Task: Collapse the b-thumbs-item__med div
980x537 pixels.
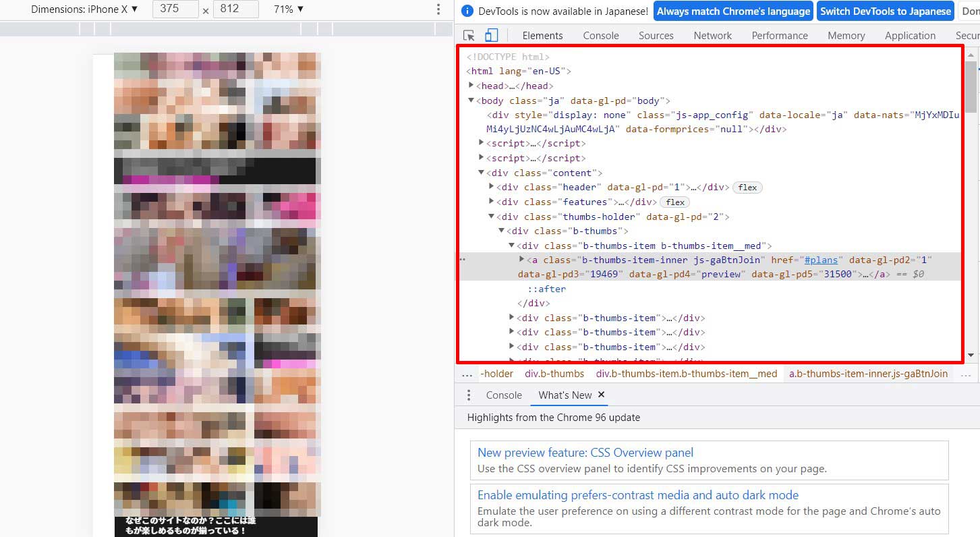Action: tap(512, 246)
